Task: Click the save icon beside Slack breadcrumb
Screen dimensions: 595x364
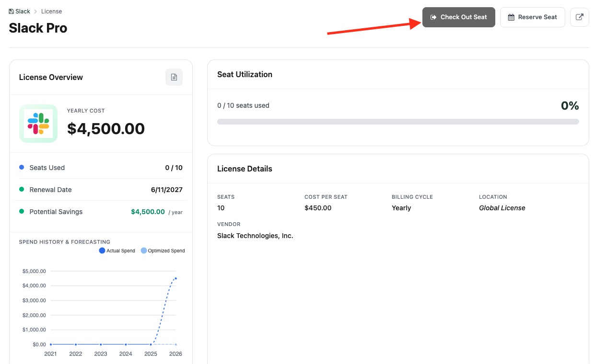Action: [x=12, y=11]
